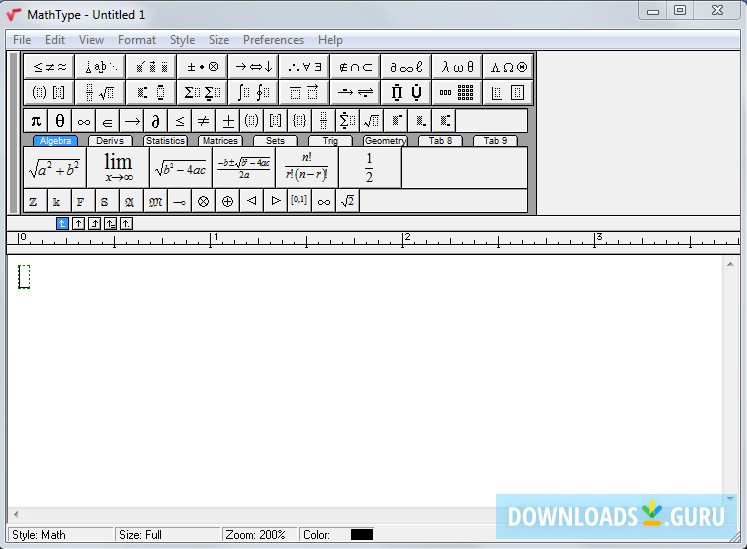The width and height of the screenshot is (747, 549).
Task: Click the black Color swatch in status bar
Action: click(362, 535)
